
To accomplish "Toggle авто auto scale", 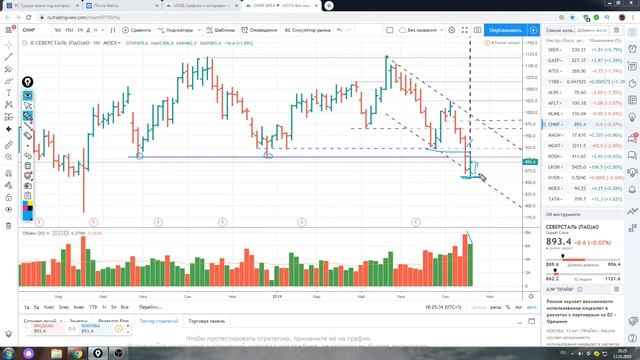I will (531, 307).
